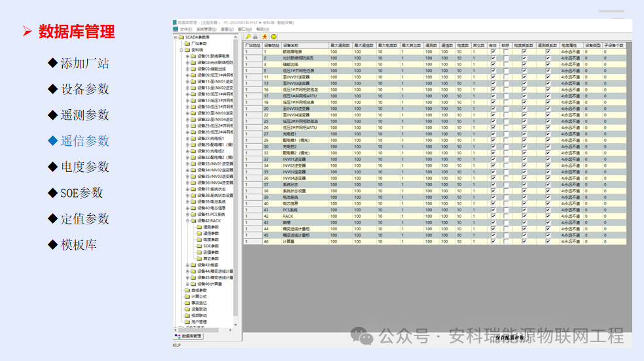Viewport: 644px width, 361px height.
Task: Click the 子设备个数 column header
Action: coord(614,46)
